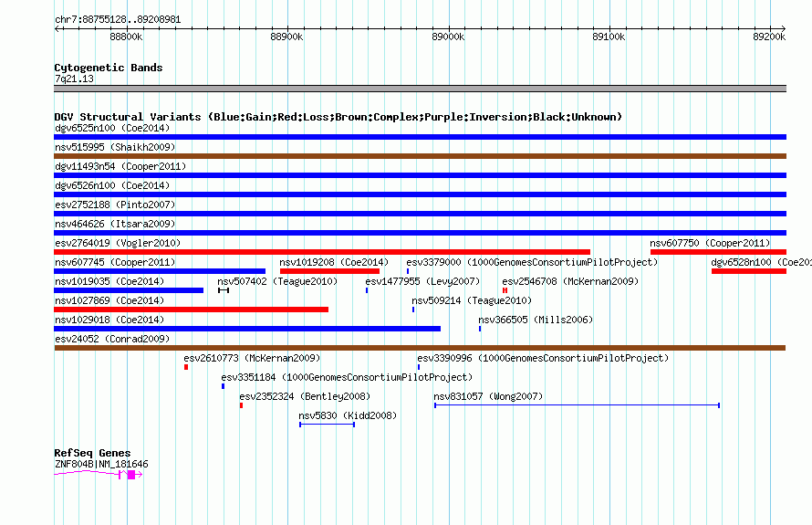Viewport: 812px width, 525px height.
Task: Select the esv1477955 (Levy2007) blue marker
Action: pos(367,290)
